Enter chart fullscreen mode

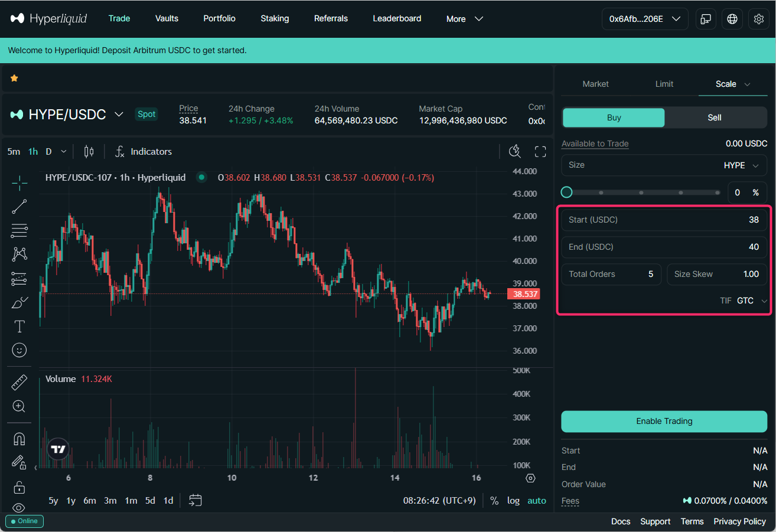pyautogui.click(x=540, y=152)
